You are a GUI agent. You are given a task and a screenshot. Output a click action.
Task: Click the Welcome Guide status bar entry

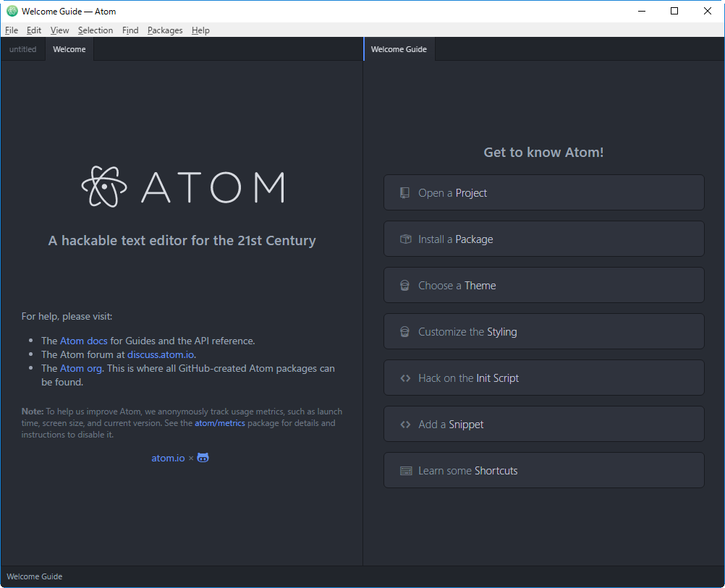pos(35,576)
